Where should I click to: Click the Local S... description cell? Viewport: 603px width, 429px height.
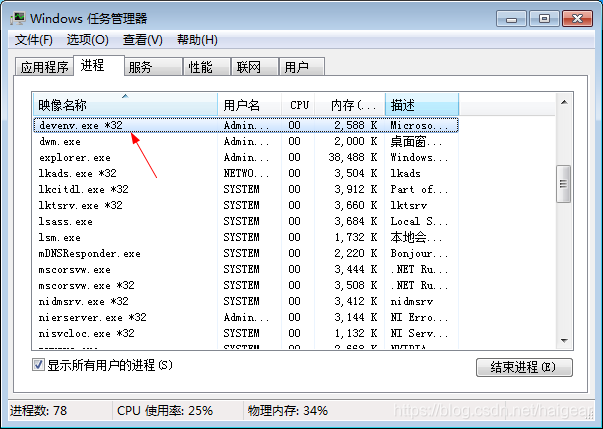pos(419,221)
